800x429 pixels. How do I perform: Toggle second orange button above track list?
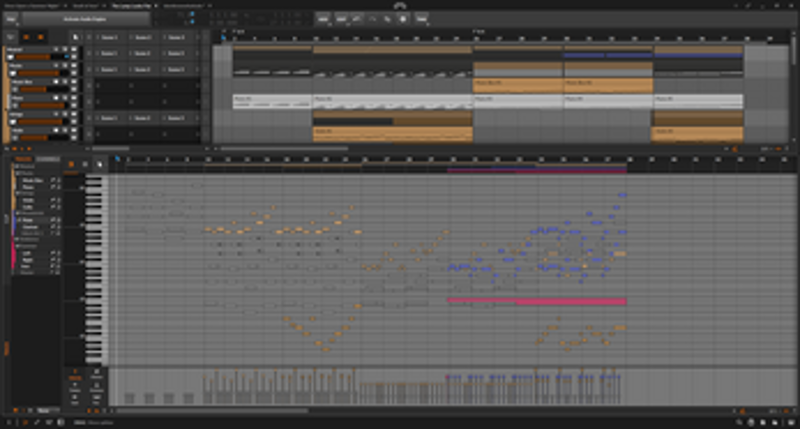(41, 37)
